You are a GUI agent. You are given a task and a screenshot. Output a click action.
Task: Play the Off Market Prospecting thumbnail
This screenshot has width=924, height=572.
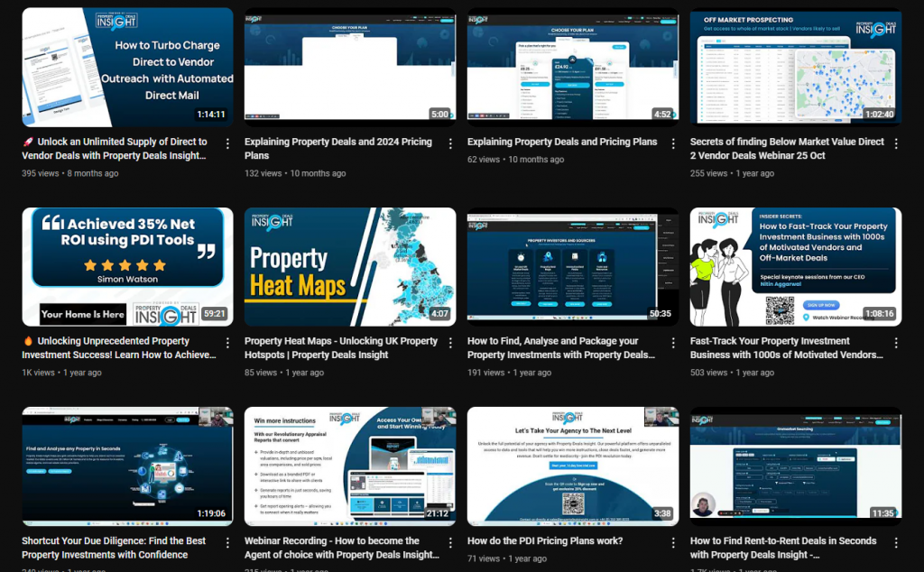(796, 67)
